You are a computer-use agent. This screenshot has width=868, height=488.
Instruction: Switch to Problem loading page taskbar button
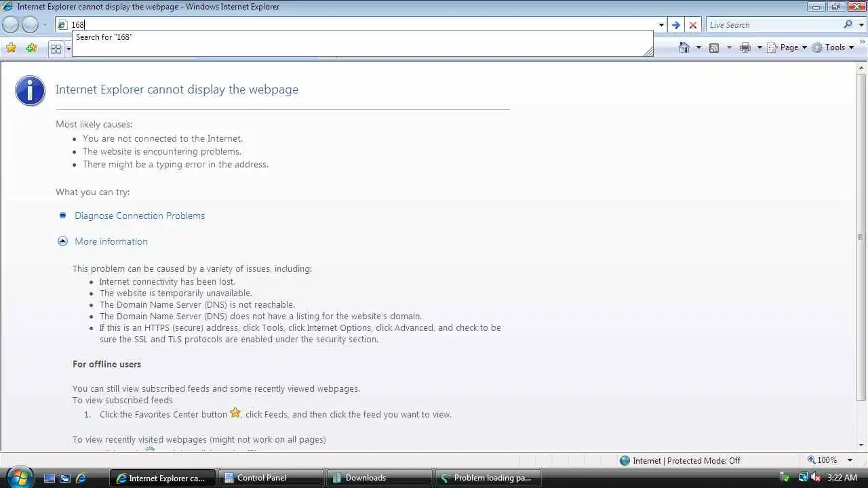tap(488, 478)
